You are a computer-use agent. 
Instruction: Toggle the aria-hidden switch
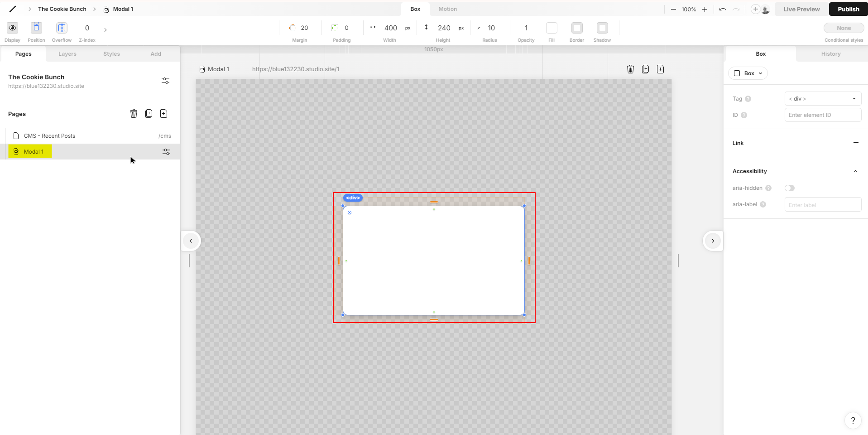(x=790, y=188)
